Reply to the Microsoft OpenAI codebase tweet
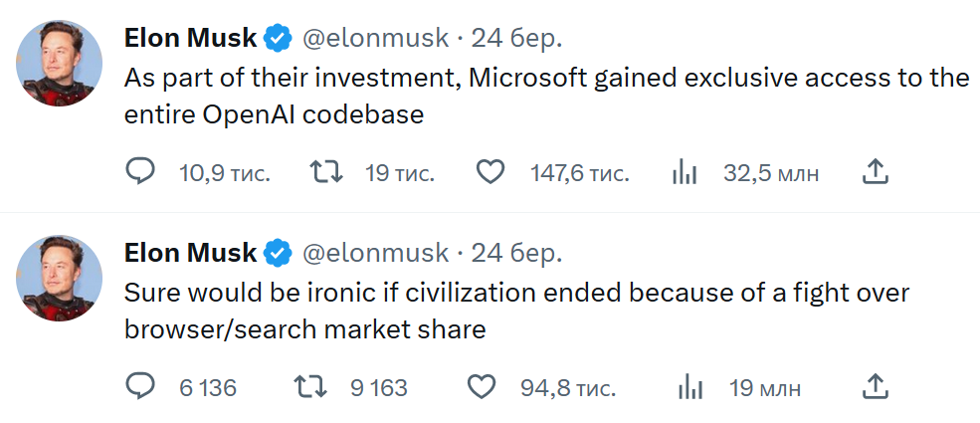Viewport: 980px width, 423px height. pos(140,173)
